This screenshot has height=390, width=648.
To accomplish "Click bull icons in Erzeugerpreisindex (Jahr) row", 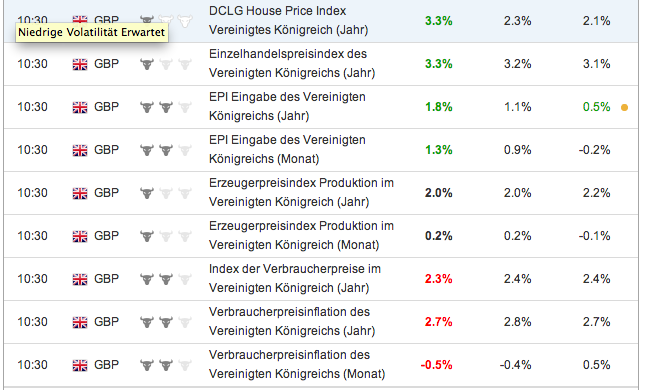I will pos(166,193).
